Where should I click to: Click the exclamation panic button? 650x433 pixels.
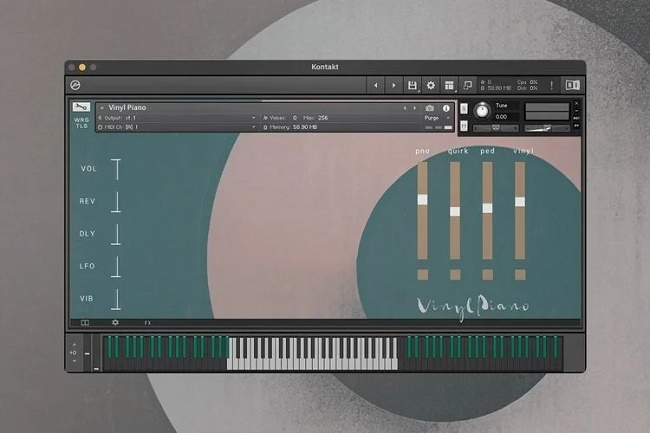pos(551,85)
